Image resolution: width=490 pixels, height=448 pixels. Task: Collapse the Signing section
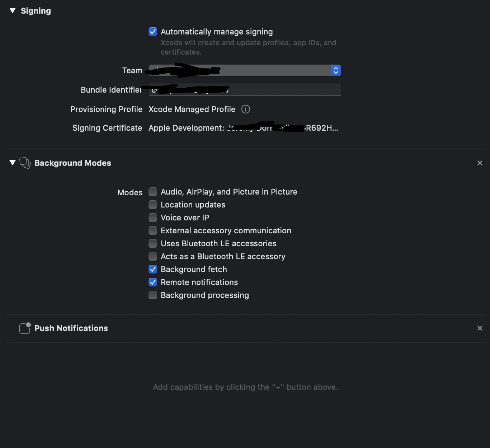point(13,11)
